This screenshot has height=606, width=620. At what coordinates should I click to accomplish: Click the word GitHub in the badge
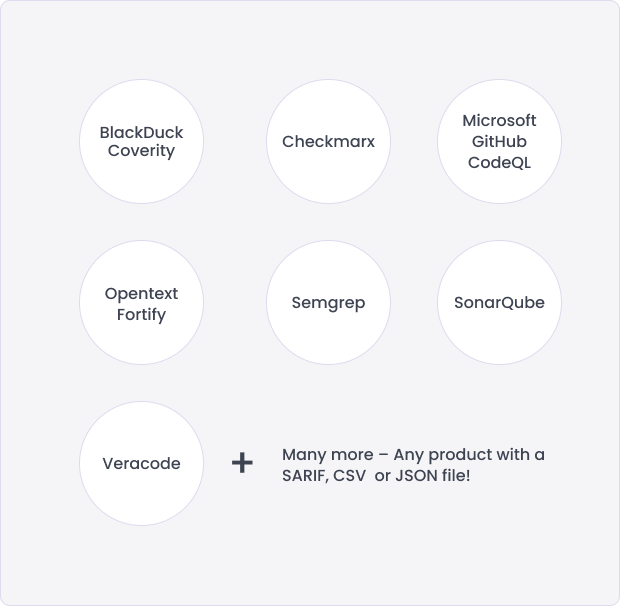(499, 142)
